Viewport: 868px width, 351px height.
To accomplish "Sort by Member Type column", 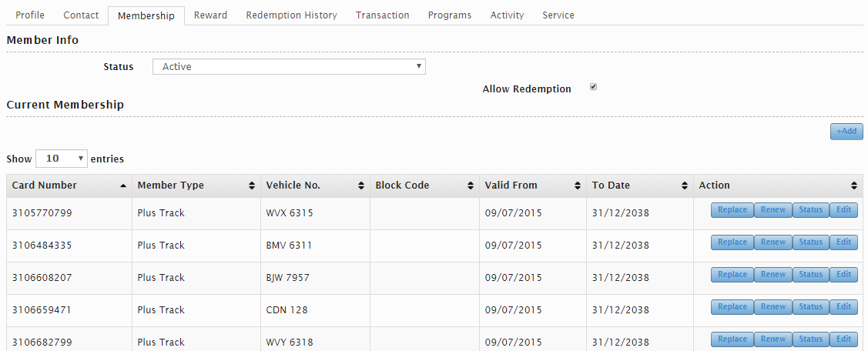I will coord(196,186).
